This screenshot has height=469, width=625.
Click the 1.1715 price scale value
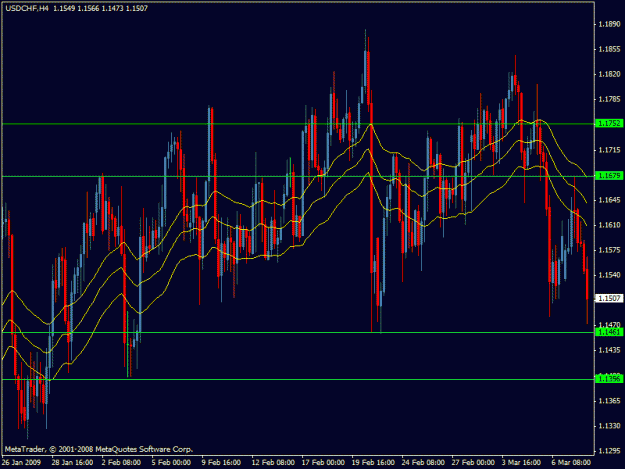[609, 150]
